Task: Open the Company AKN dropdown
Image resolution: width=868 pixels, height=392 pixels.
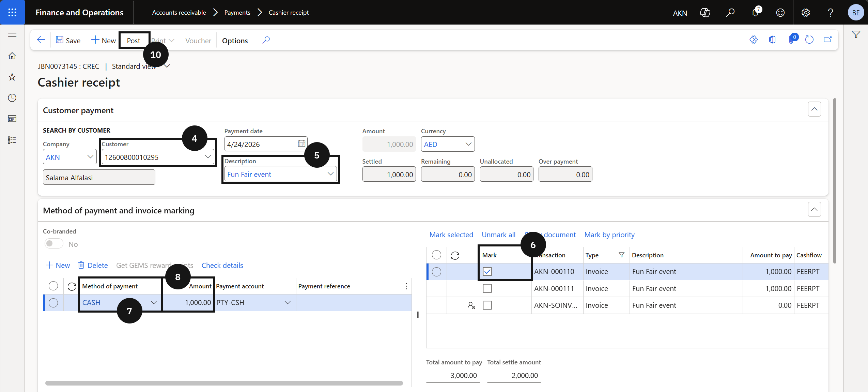Action: 90,157
